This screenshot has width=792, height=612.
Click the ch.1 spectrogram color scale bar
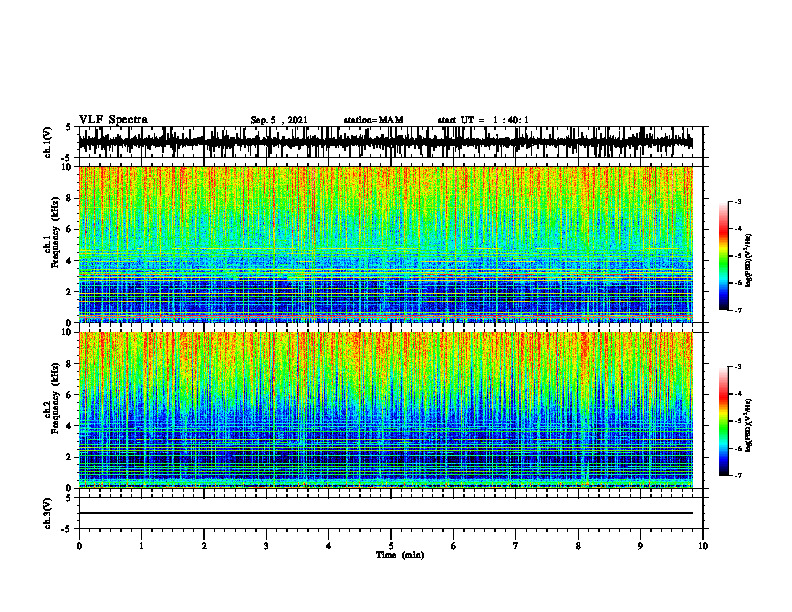coord(724,256)
